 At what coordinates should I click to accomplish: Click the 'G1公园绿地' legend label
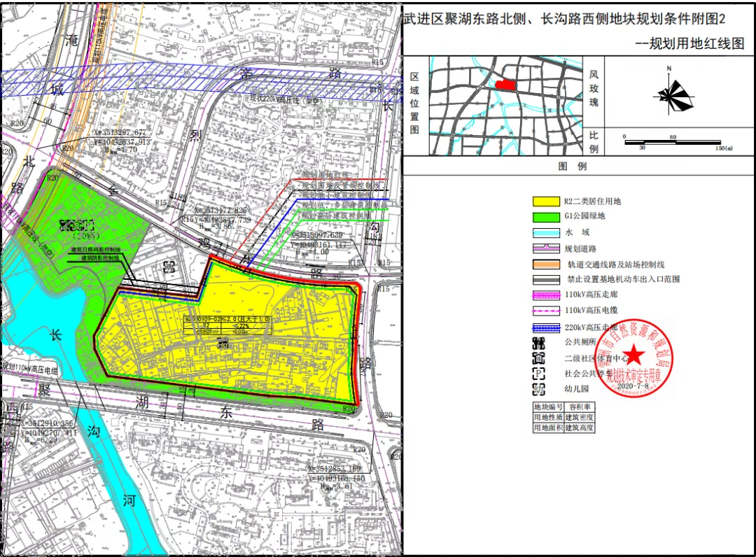coord(584,216)
